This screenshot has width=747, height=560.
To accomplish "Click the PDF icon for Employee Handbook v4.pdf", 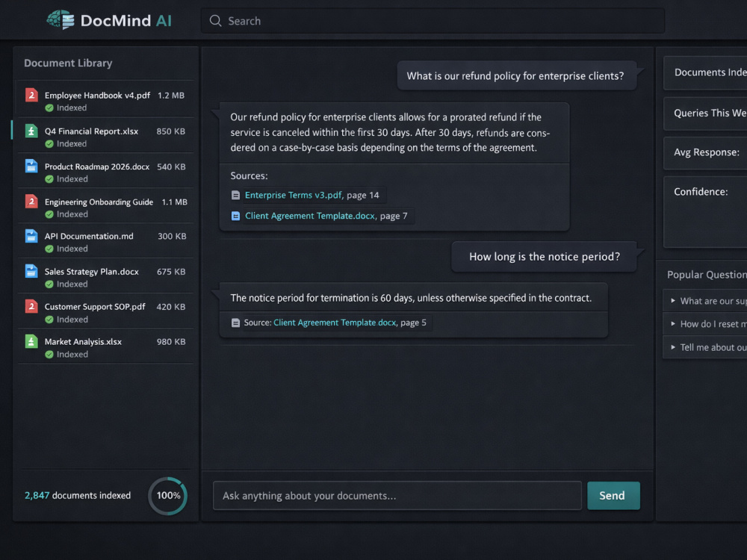I will click(x=31, y=96).
